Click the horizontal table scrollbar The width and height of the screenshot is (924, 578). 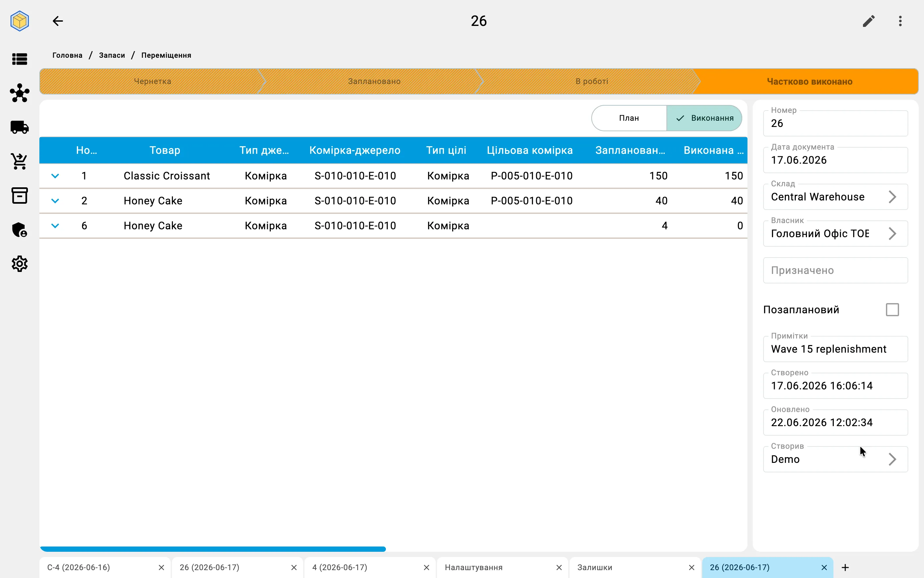pos(213,549)
